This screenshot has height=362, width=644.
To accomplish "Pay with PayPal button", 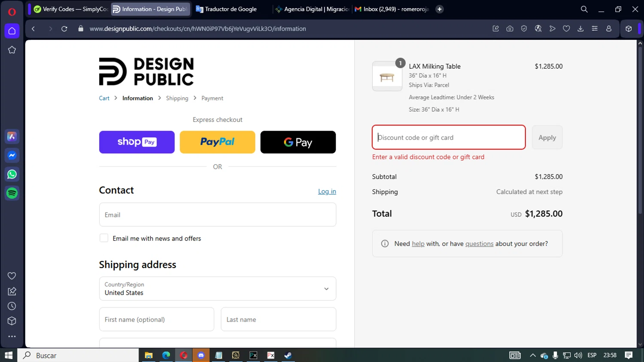I will tap(217, 142).
